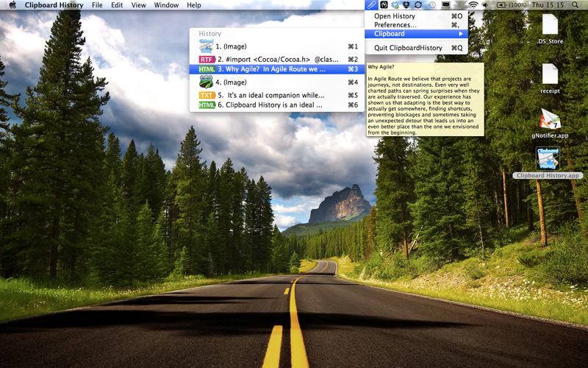
Task: Expand the Clipboard submenu arrow
Action: pyautogui.click(x=461, y=34)
